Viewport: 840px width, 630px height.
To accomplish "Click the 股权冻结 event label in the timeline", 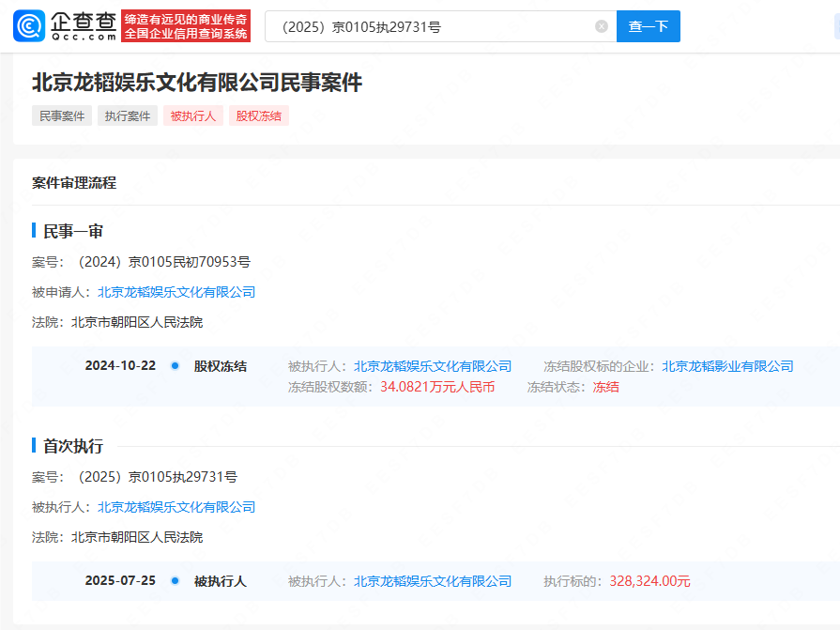I will pos(221,366).
